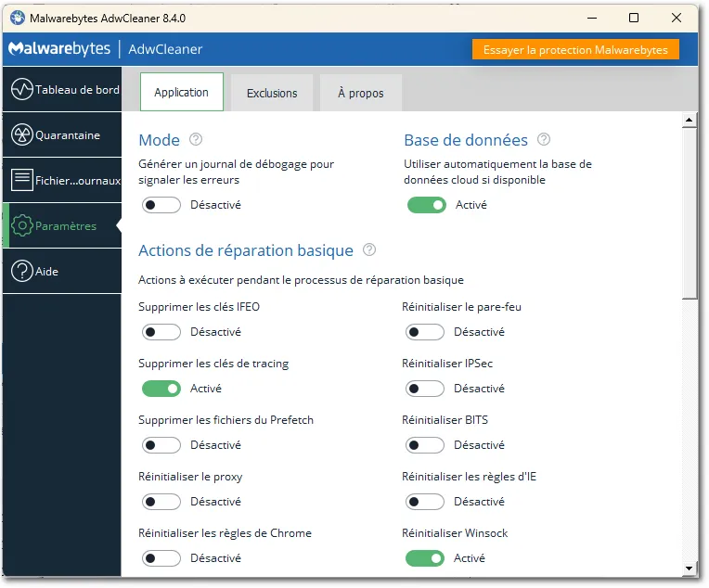This screenshot has height=588, width=709.
Task: Click the Actions de réparation basique help icon
Action: point(369,249)
